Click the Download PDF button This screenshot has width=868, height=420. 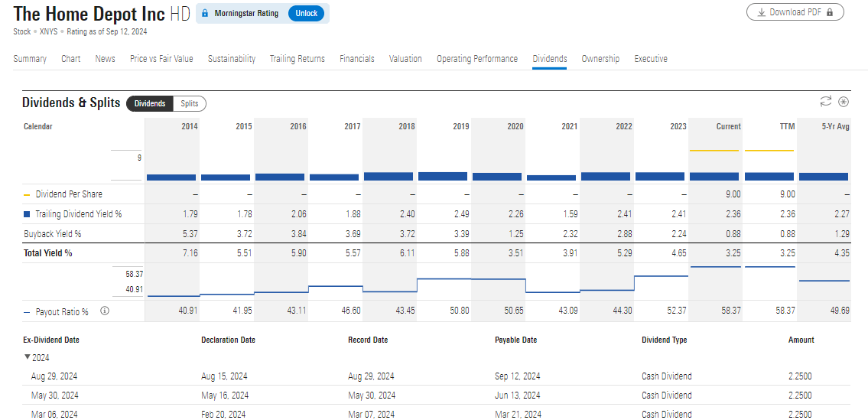[795, 12]
